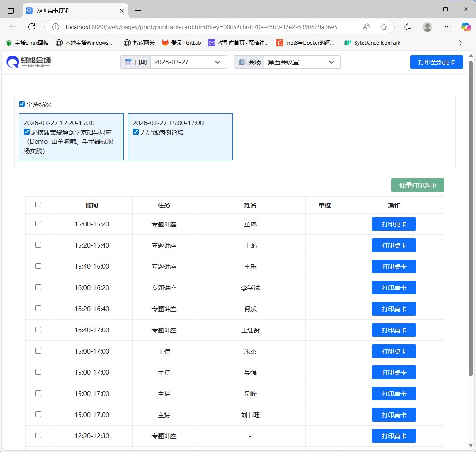This screenshot has height=452, width=476.
Task: Open ByteDance IconPark bookmark
Action: pos(372,43)
